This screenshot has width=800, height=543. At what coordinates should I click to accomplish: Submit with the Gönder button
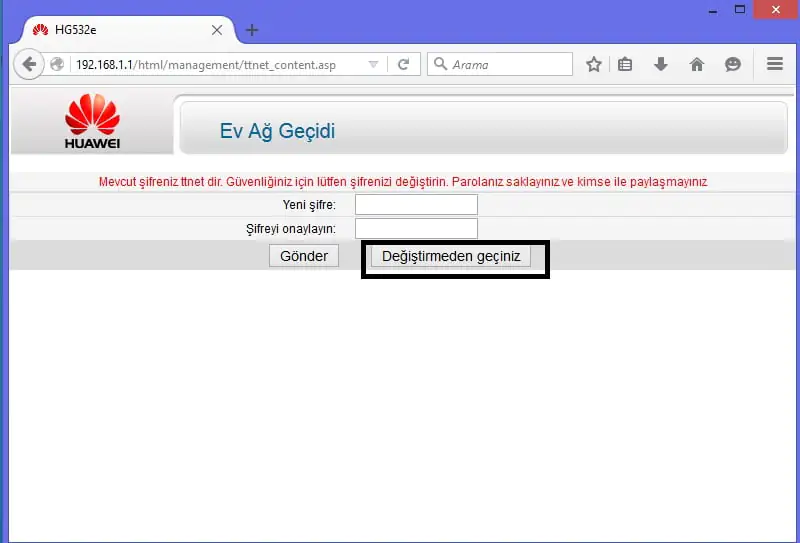pos(304,256)
